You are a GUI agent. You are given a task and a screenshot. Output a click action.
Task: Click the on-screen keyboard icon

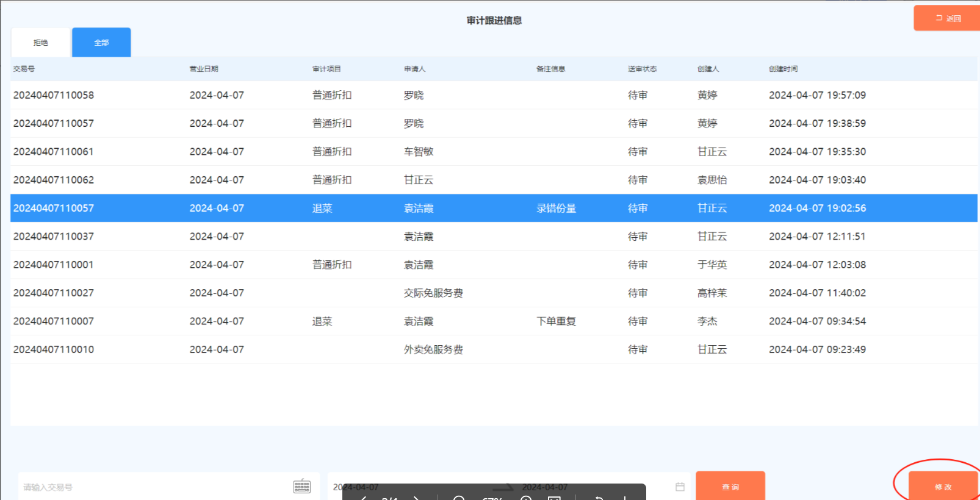302,486
